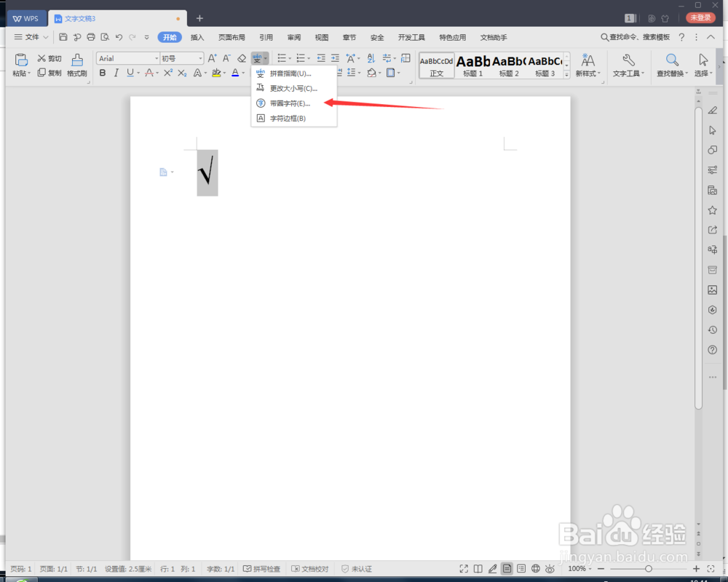Toggle reading mode book icon
Screen dimensions: 728x582
click(x=478, y=569)
